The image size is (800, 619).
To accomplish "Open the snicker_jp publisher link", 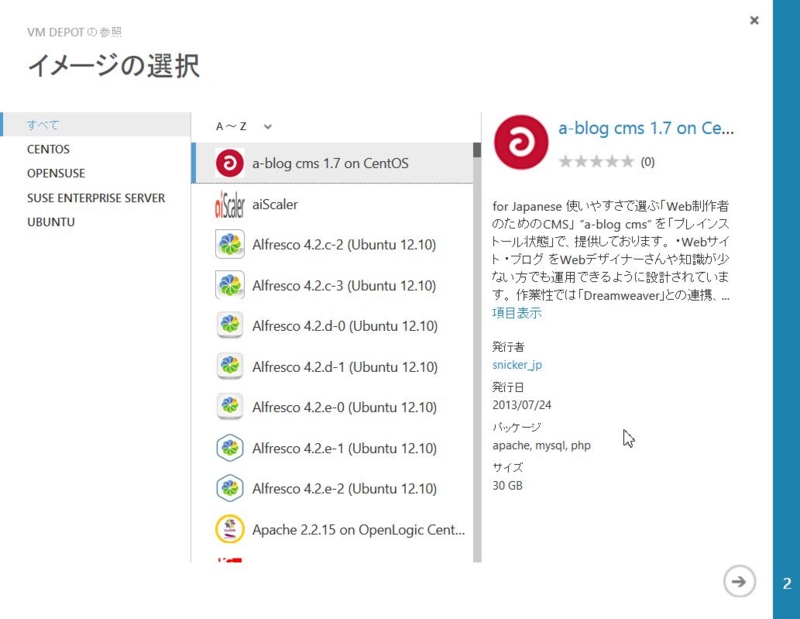I will pos(517,365).
